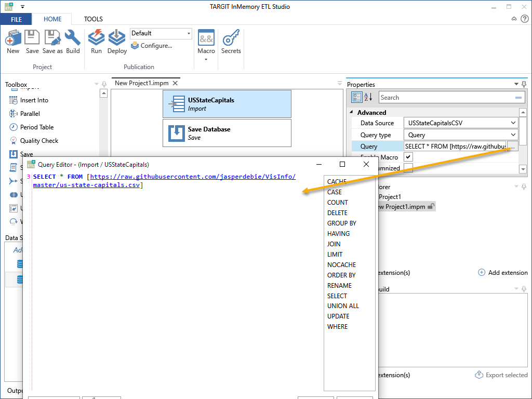Run the project with Run icon

[96, 42]
